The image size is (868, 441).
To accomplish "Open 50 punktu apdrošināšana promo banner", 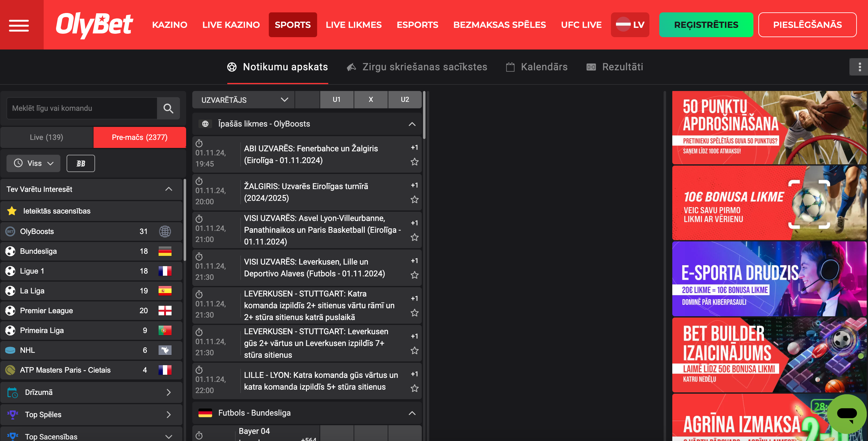I will [x=769, y=128].
